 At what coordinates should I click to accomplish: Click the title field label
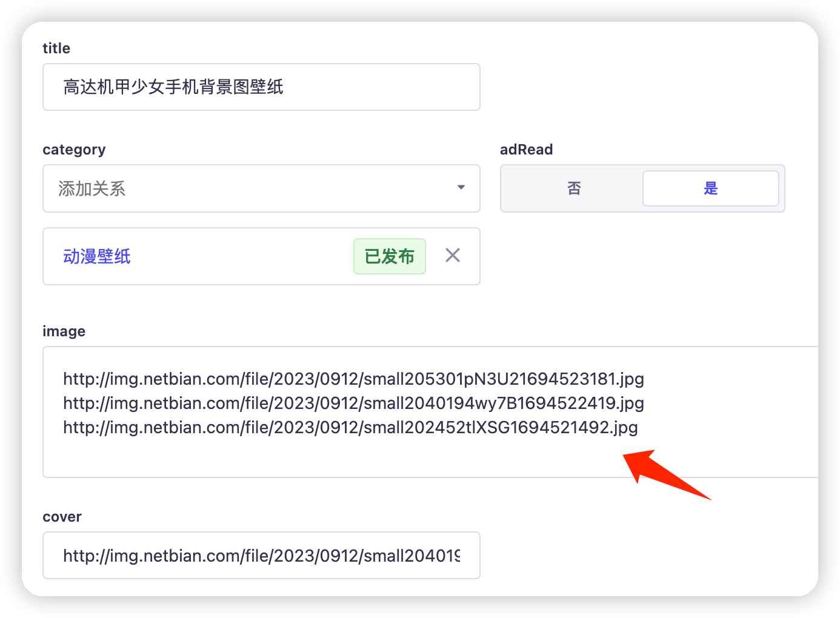(56, 48)
